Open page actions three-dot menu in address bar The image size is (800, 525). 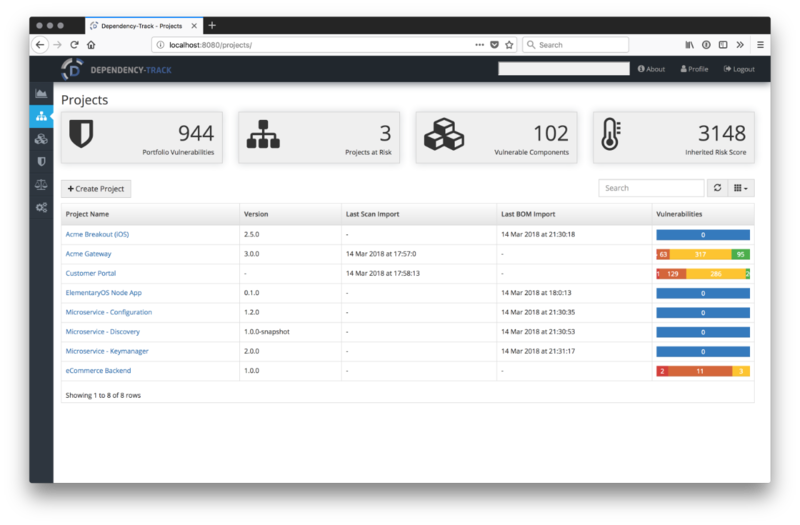[x=480, y=45]
